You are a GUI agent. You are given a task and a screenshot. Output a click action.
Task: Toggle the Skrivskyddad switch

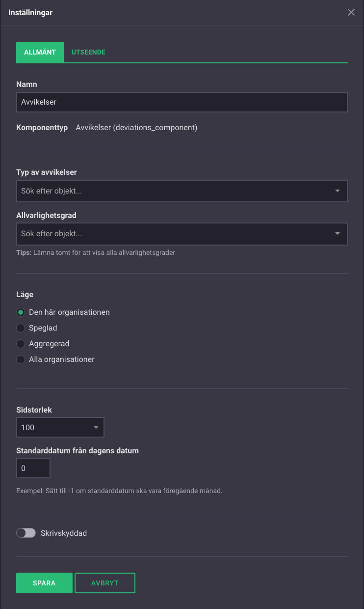26,533
